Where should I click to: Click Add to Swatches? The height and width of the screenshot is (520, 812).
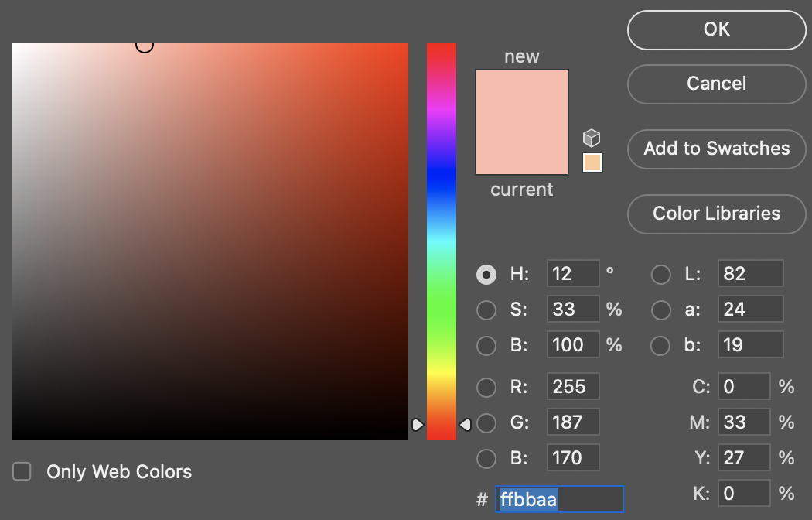pos(716,149)
